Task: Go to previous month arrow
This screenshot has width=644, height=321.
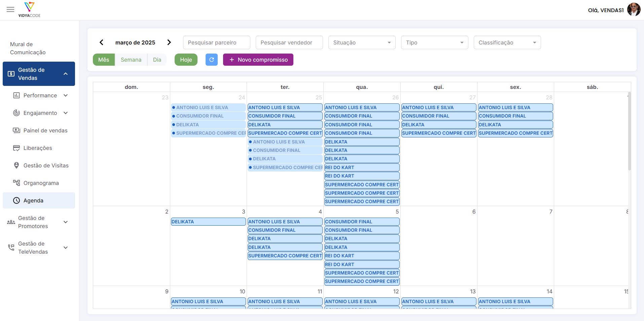Action: (x=101, y=42)
